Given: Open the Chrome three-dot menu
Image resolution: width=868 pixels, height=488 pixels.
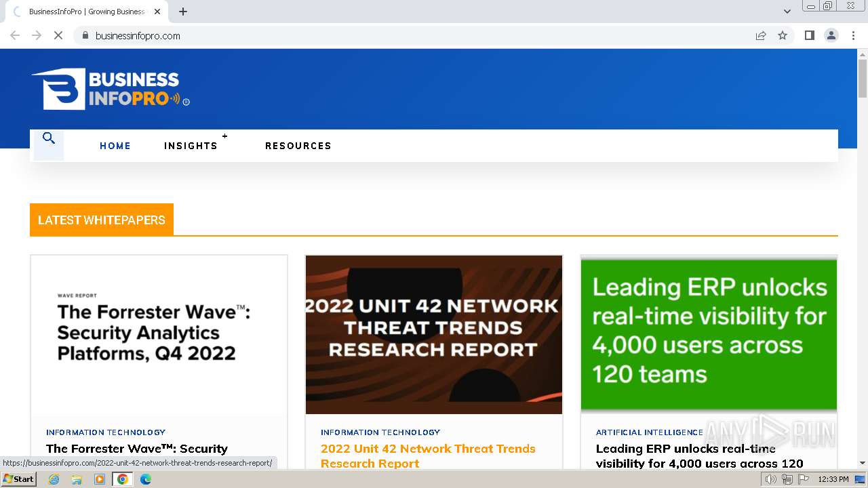Looking at the screenshot, I should tap(853, 35).
